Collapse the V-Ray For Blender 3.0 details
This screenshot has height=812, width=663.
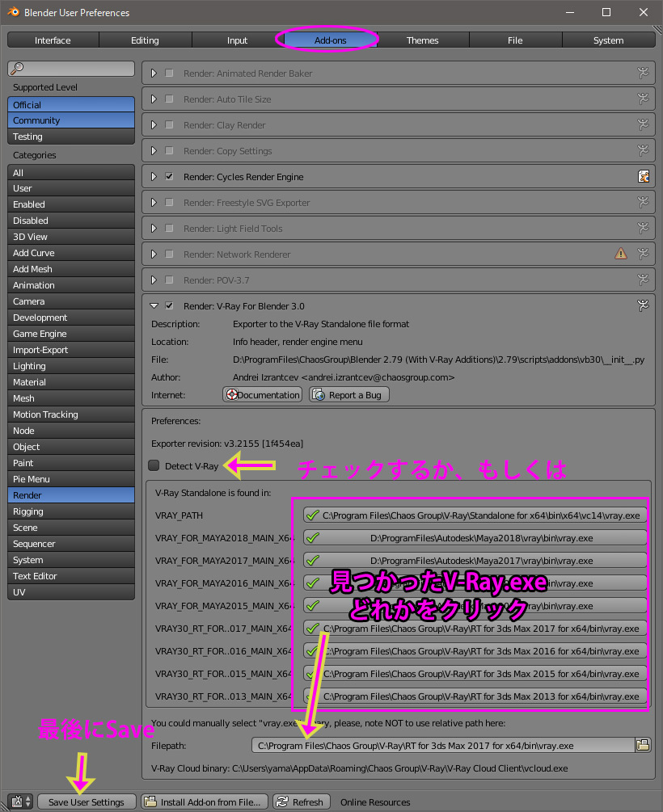tap(154, 305)
